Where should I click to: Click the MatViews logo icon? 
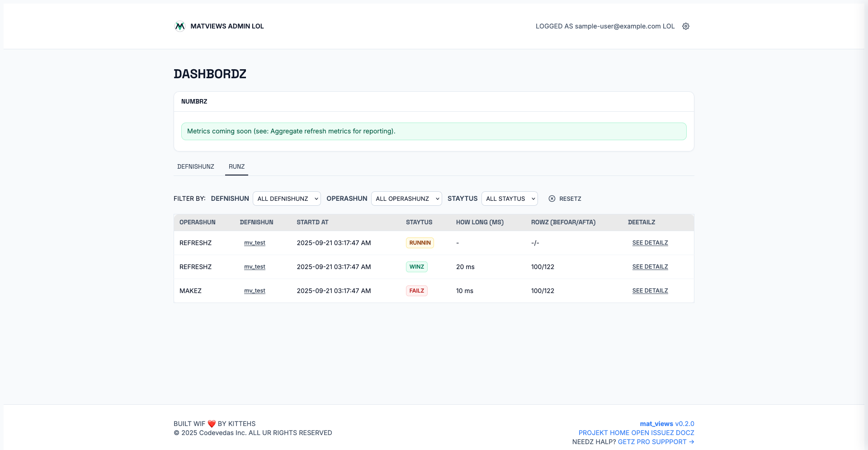point(180,26)
